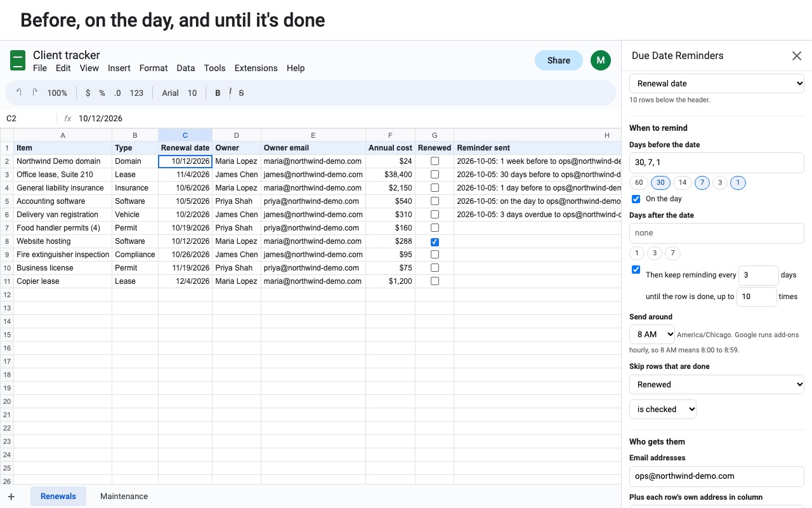This screenshot has height=508, width=812.
Task: Tick the Renewed checkbox for Copier lease
Action: pos(435,281)
